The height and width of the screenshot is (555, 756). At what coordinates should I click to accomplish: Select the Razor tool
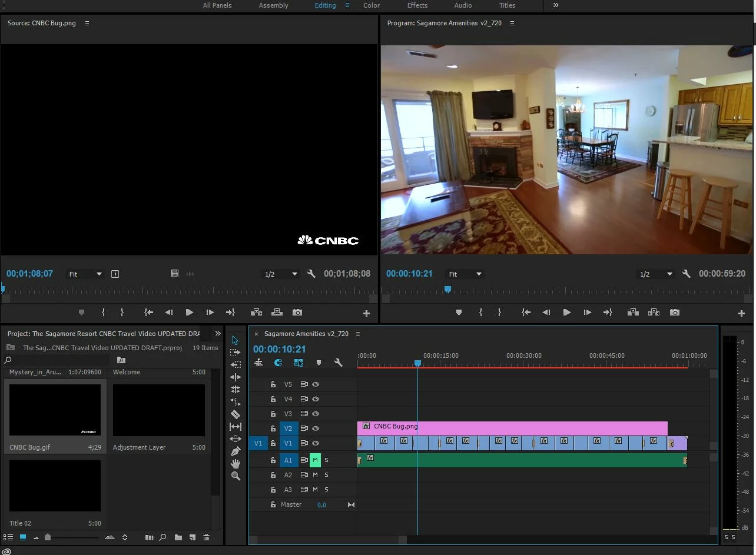236,414
